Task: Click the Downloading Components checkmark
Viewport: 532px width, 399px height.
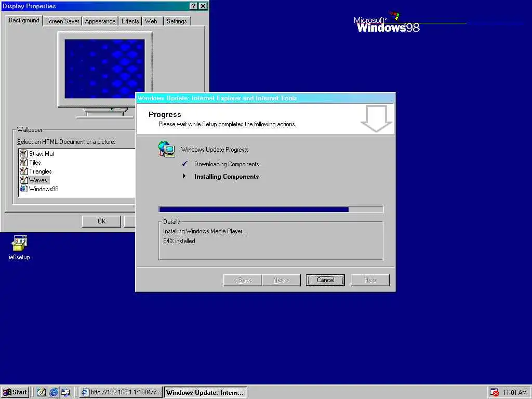Action: (184, 164)
